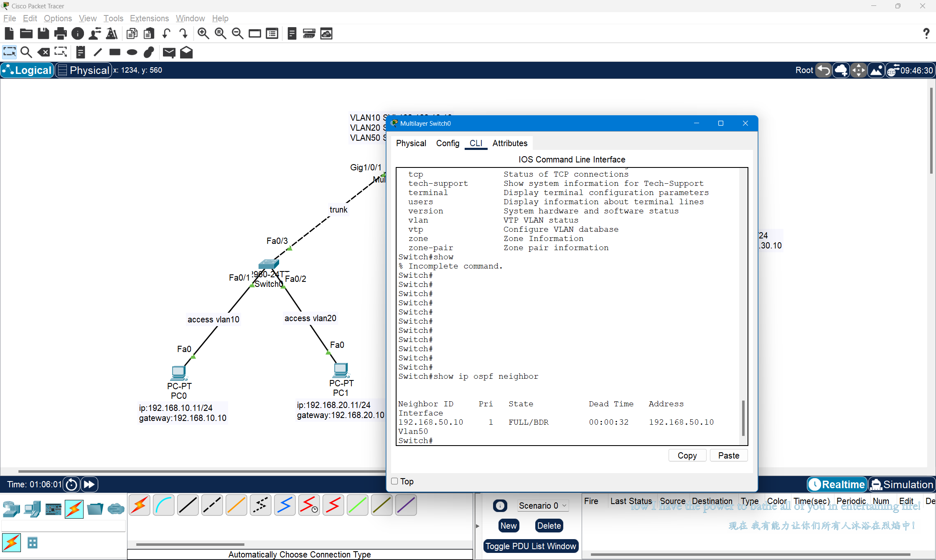This screenshot has width=936, height=560.
Task: Expand the PDU list panel arrow
Action: point(477,526)
